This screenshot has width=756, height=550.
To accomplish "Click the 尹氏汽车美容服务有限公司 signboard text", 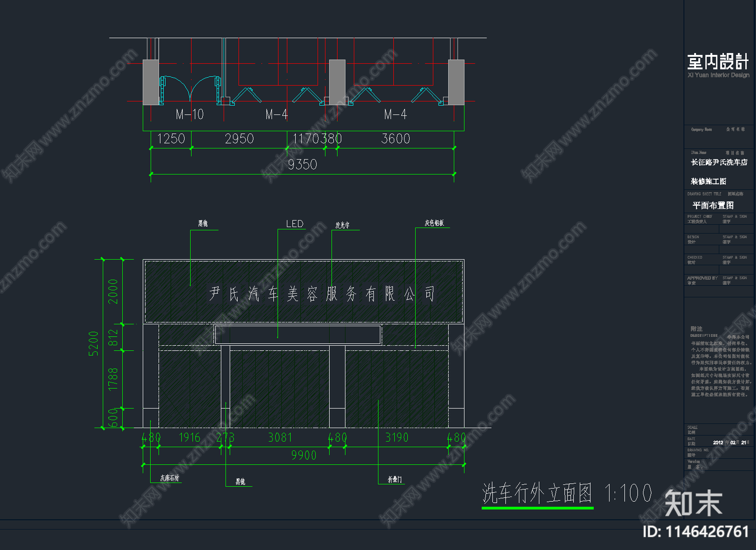I will coord(322,294).
